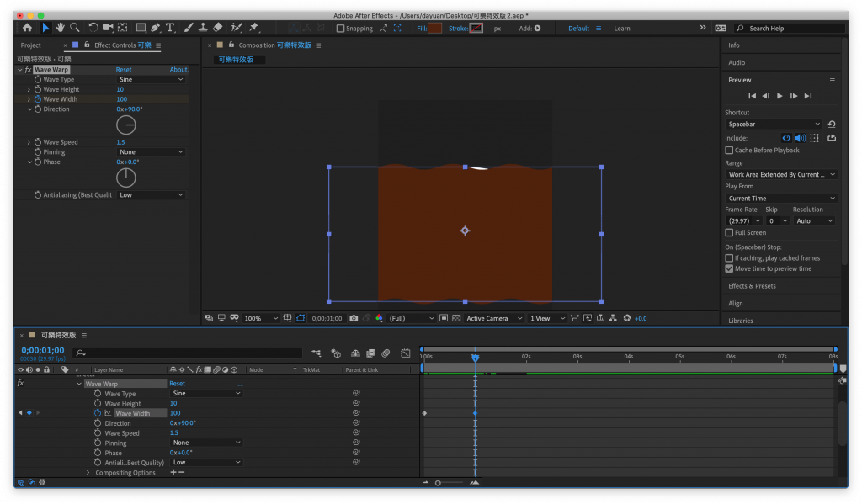Open the Active Camera view dropdown

(x=492, y=319)
